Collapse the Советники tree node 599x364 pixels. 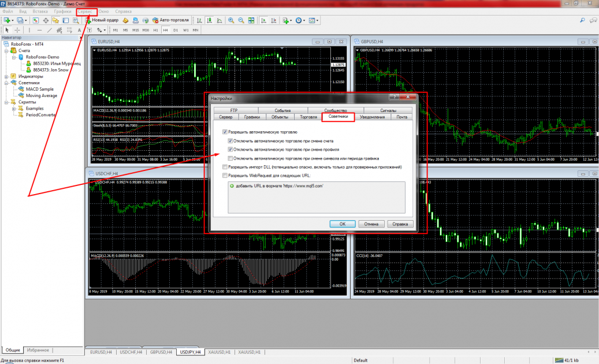(6, 83)
